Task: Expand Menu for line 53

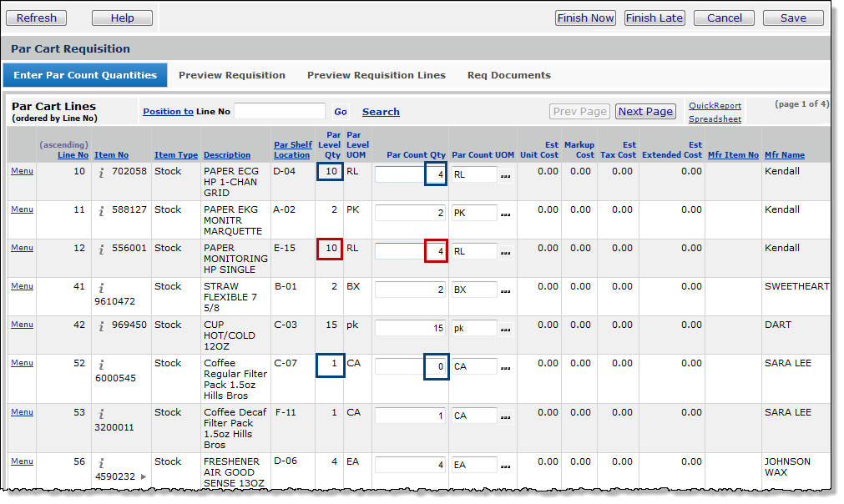Action: [22, 412]
